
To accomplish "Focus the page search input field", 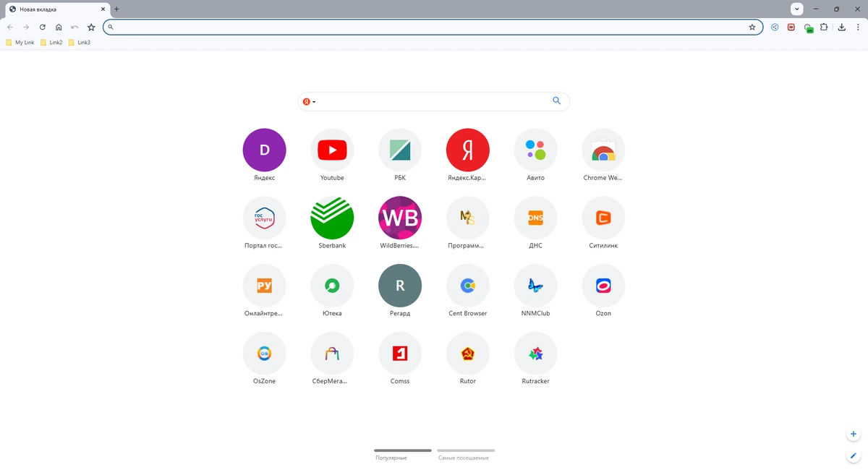I will (x=433, y=101).
